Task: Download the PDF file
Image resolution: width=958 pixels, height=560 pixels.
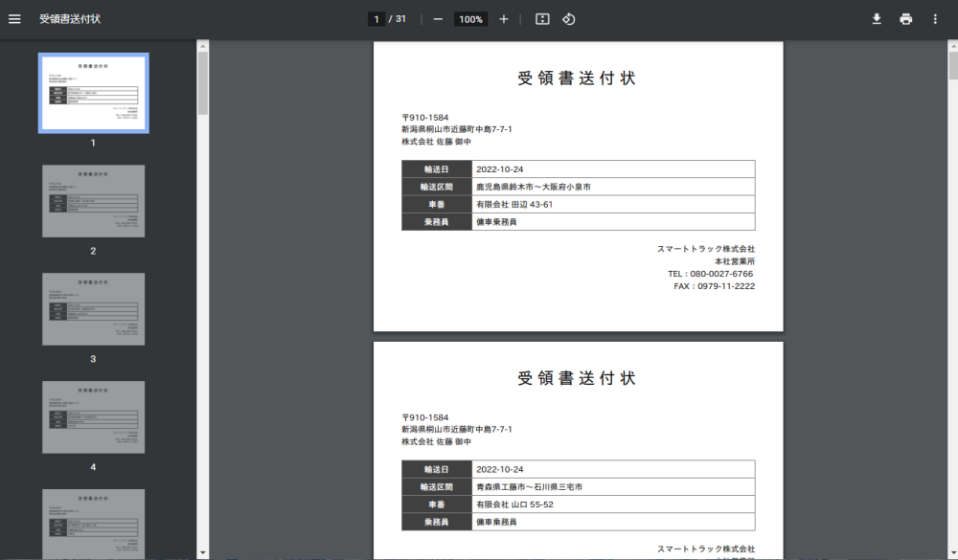Action: pos(876,19)
